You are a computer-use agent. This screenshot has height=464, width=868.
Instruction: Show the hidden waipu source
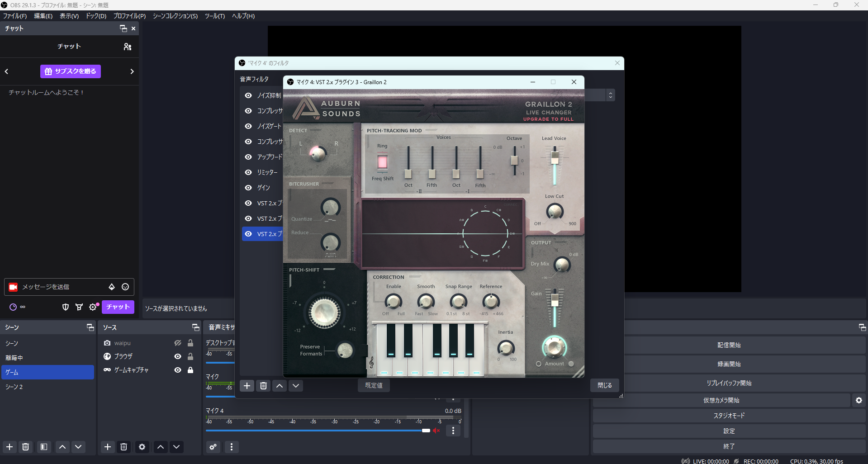click(178, 343)
